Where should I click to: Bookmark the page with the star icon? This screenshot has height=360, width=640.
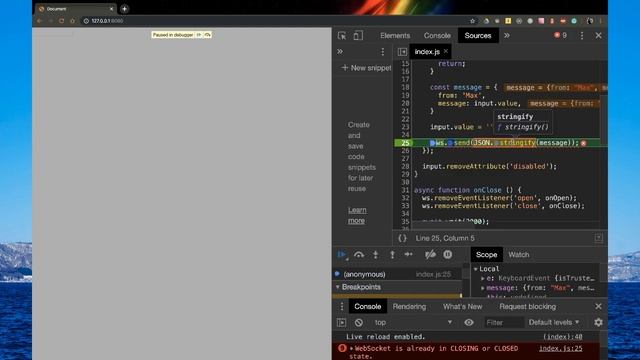(472, 21)
